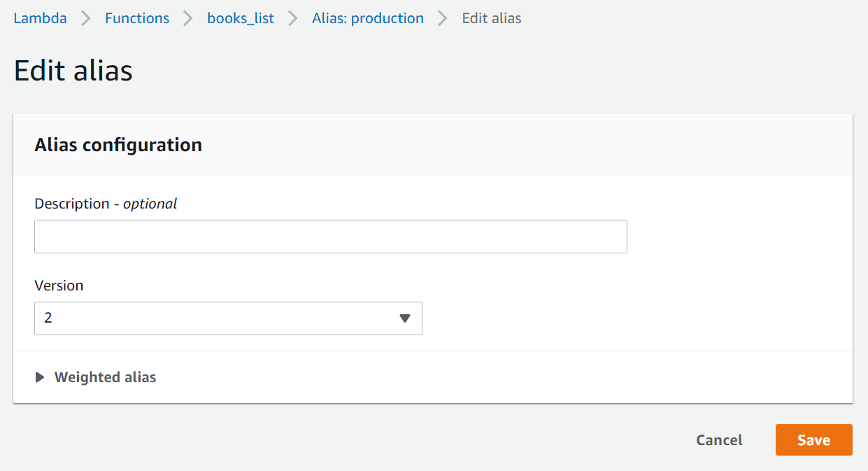Click the Edit alias page title
The image size is (868, 471).
pyautogui.click(x=72, y=70)
